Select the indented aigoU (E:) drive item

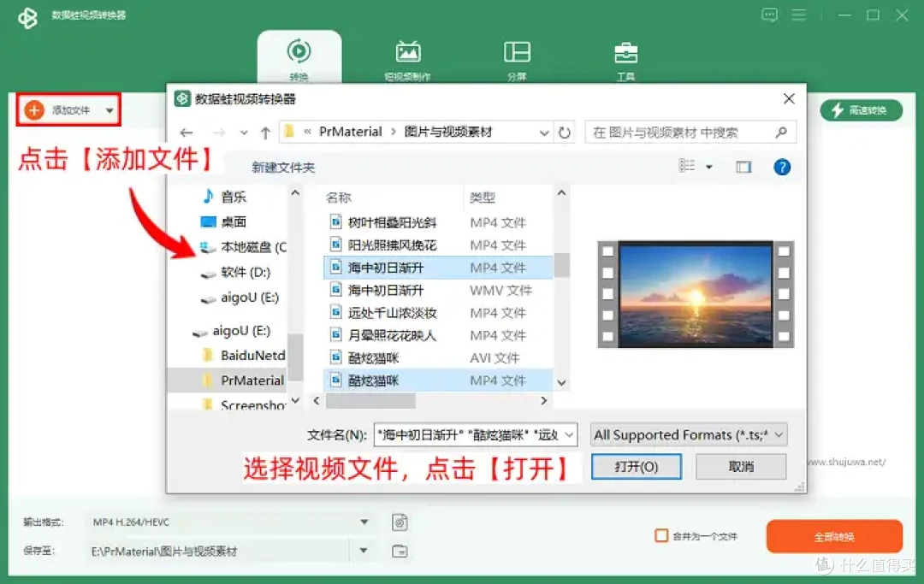click(x=240, y=298)
